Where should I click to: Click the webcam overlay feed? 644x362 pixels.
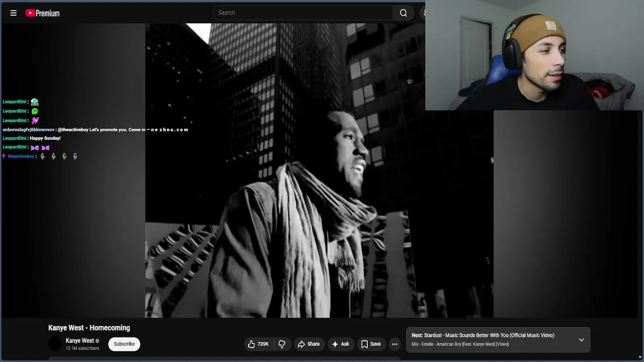[x=534, y=55]
